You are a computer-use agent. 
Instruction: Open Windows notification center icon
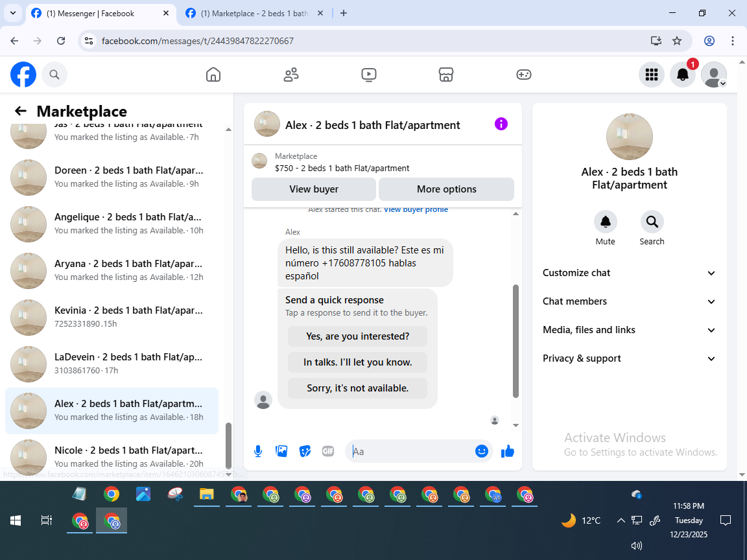[x=726, y=520]
